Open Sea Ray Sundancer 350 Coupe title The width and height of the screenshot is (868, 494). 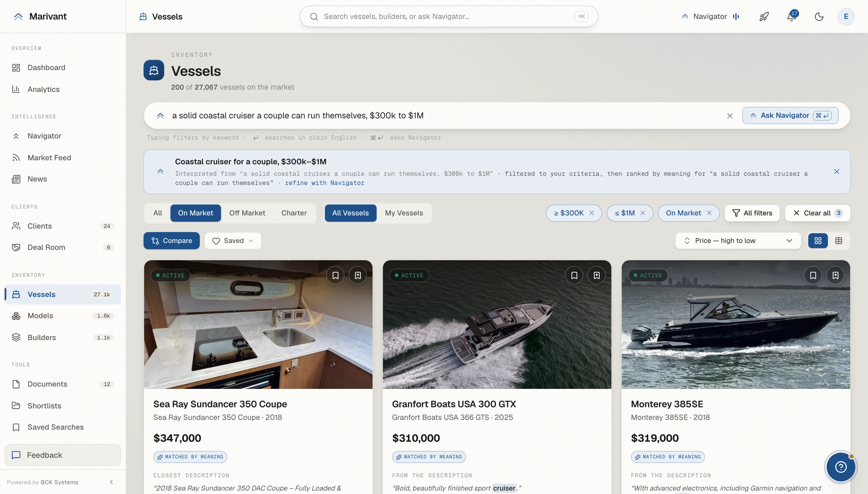click(220, 404)
